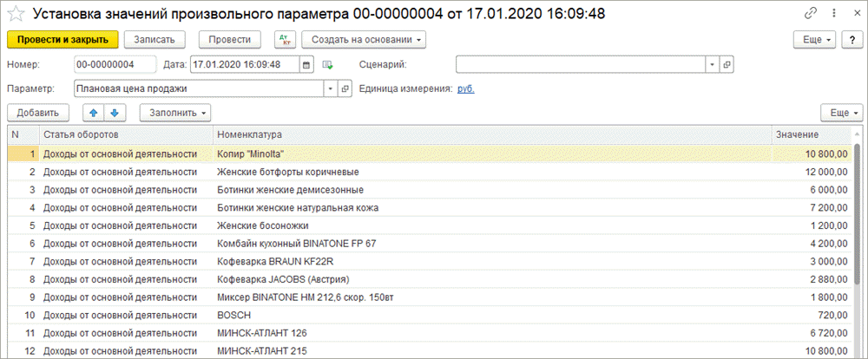Open the top Еще menu
The image size is (868, 359).
pyautogui.click(x=815, y=40)
